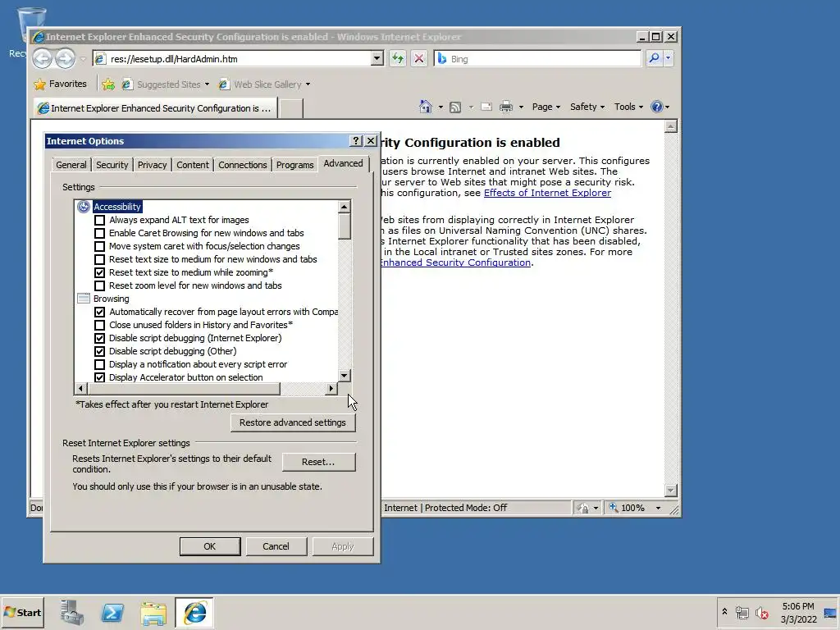The image size is (840, 630).
Task: Click the RSS feeds icon
Action: coord(455,107)
